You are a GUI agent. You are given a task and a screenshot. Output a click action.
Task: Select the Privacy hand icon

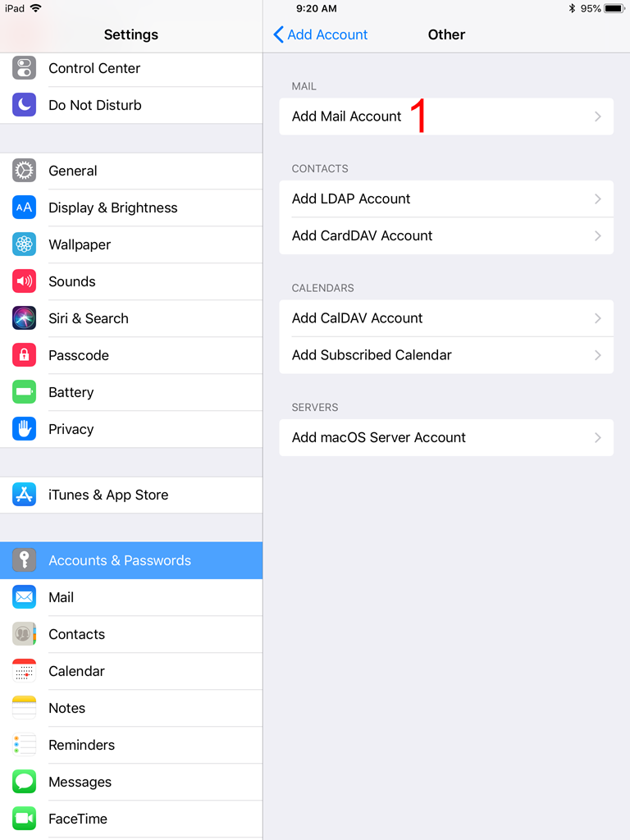[x=24, y=429]
